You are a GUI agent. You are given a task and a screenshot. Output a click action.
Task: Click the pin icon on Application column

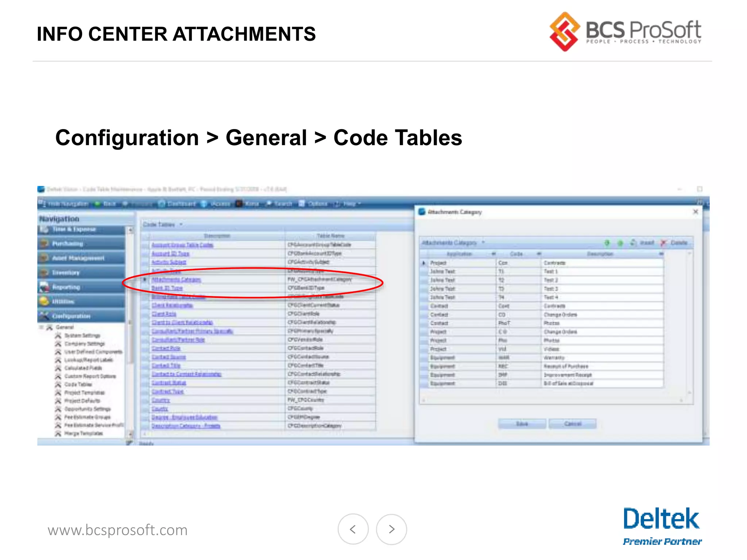(494, 254)
